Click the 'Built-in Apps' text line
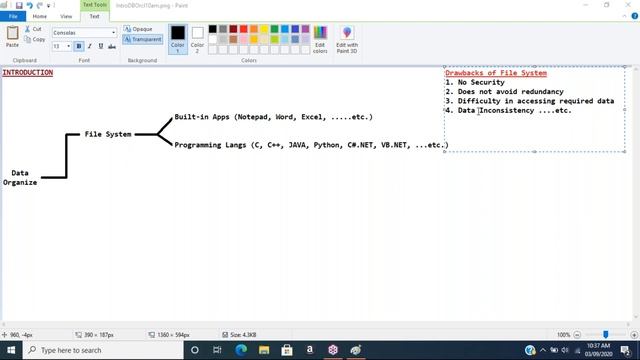Image resolution: width=640 pixels, height=360 pixels. [273, 117]
